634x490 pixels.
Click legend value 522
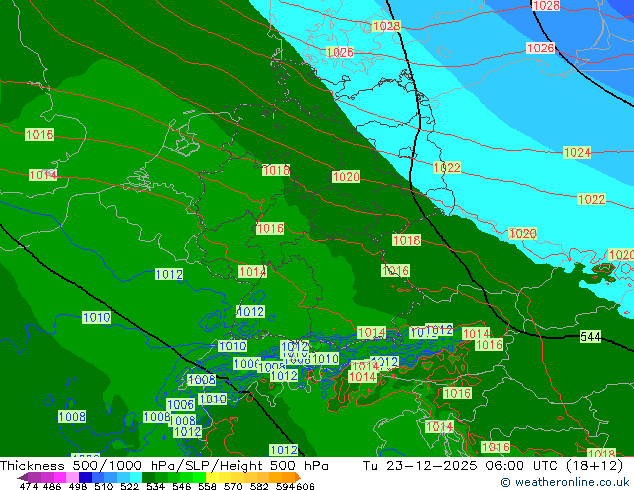(129, 486)
